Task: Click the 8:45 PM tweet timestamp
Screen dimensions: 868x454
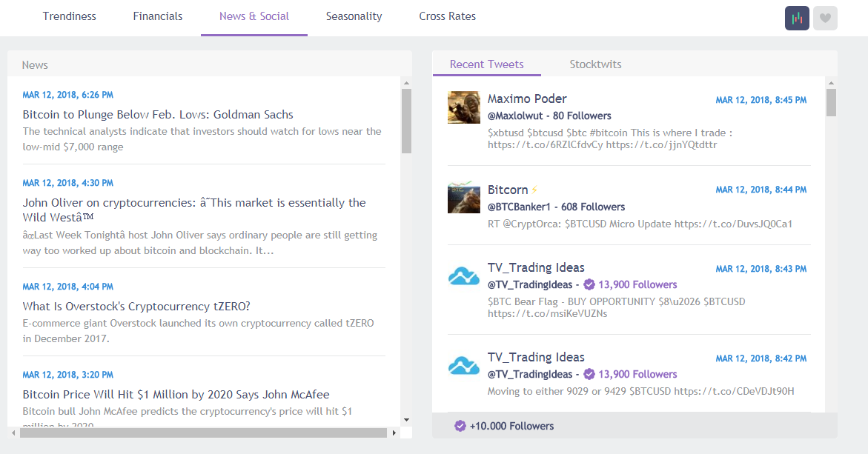Action: click(761, 100)
